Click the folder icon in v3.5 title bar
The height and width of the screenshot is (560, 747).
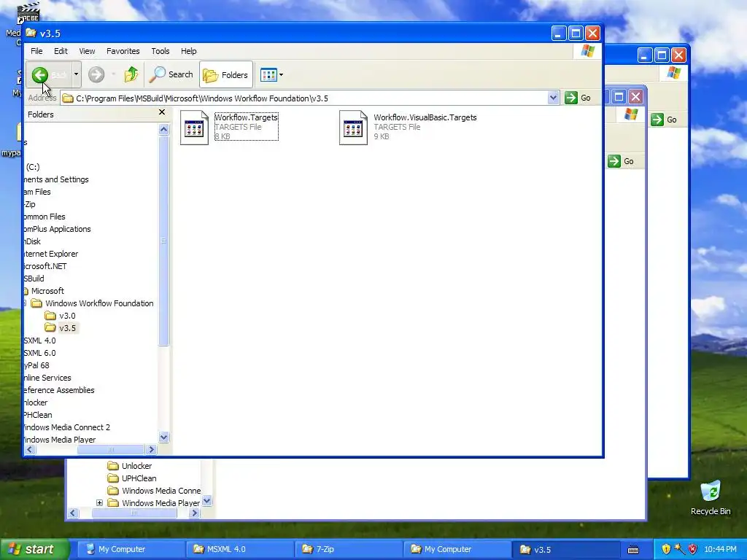(x=31, y=33)
